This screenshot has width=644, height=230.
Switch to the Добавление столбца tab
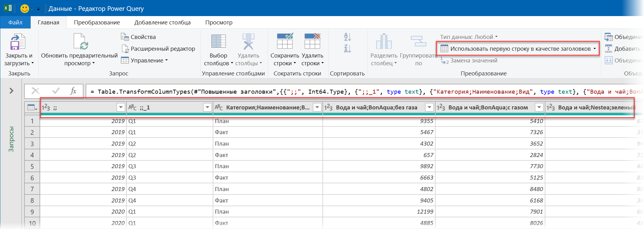click(x=163, y=22)
